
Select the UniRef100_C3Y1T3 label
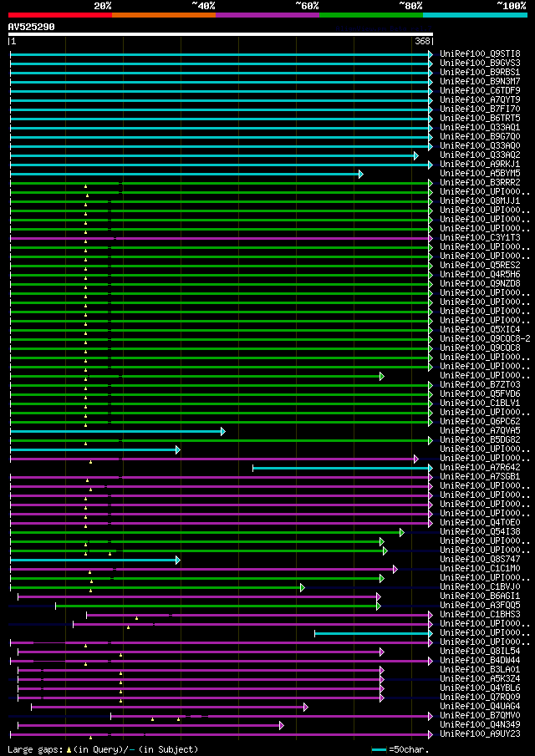(480, 238)
